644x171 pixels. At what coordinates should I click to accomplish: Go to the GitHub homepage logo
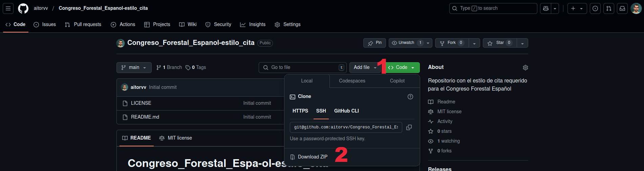[23, 8]
